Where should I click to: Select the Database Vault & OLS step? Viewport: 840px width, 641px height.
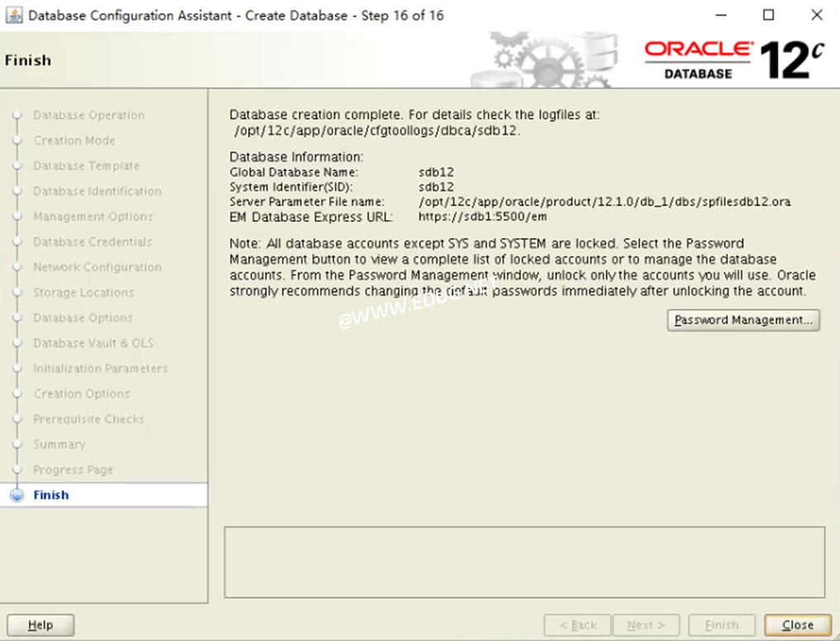[93, 343]
